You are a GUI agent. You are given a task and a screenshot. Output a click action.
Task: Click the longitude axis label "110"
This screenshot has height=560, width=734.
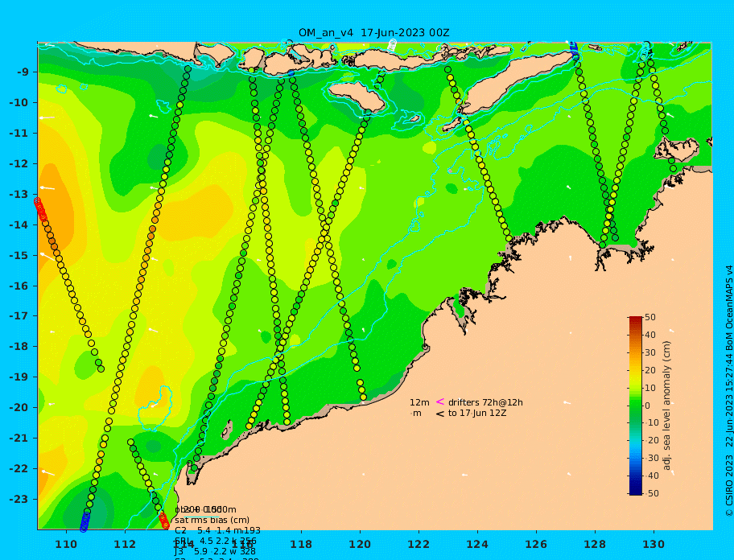[67, 544]
